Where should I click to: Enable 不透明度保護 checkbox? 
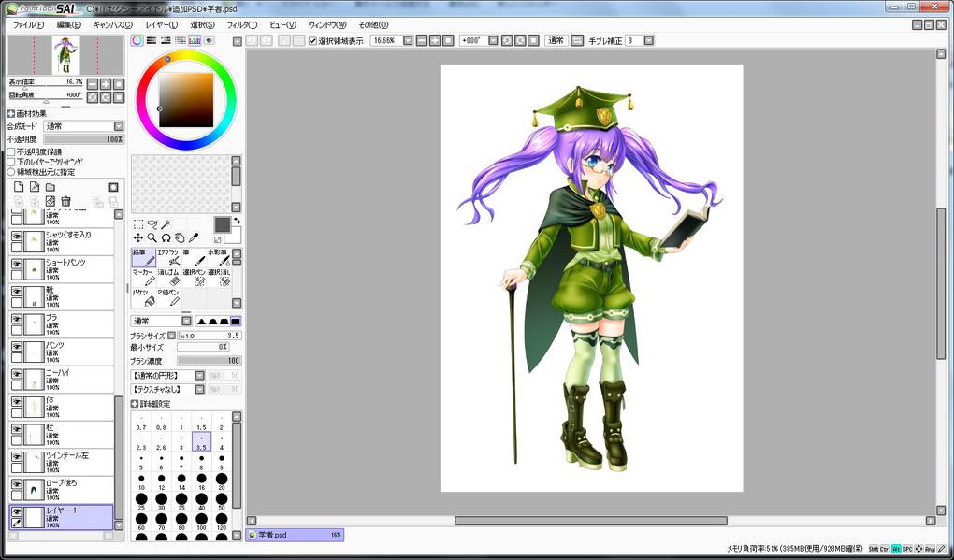tap(11, 151)
